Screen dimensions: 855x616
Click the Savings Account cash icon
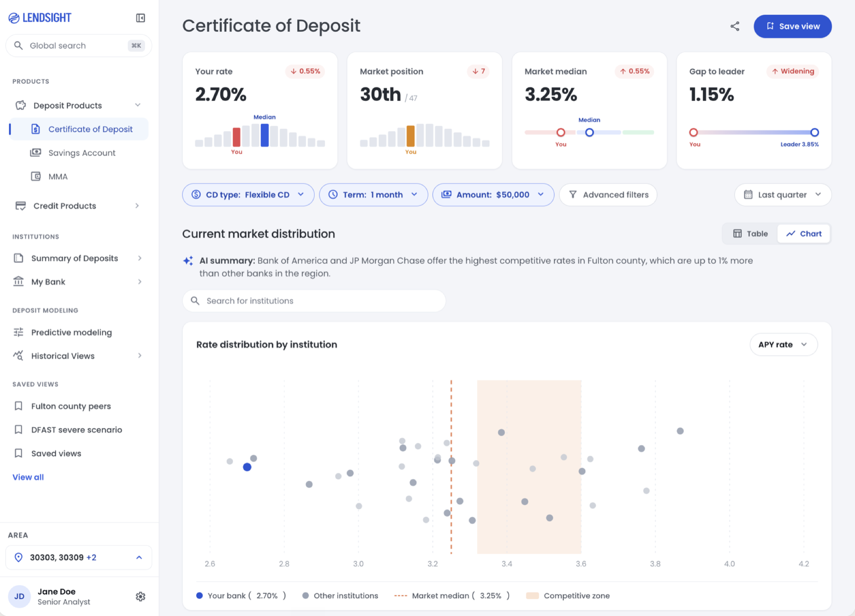click(35, 153)
